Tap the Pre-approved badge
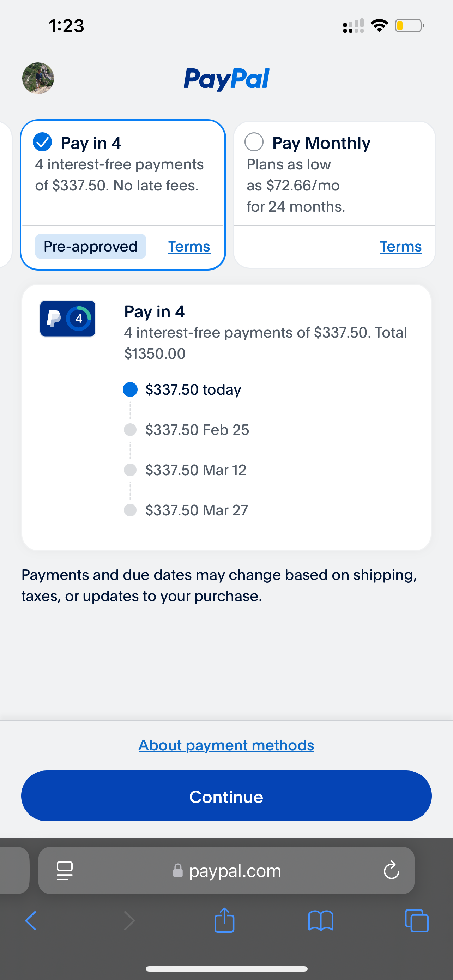 90,247
